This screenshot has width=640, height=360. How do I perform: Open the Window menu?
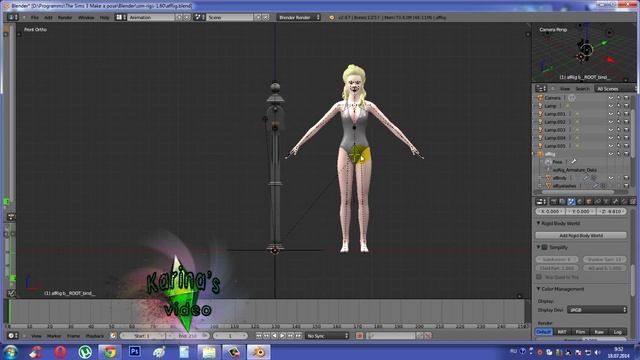pos(86,18)
